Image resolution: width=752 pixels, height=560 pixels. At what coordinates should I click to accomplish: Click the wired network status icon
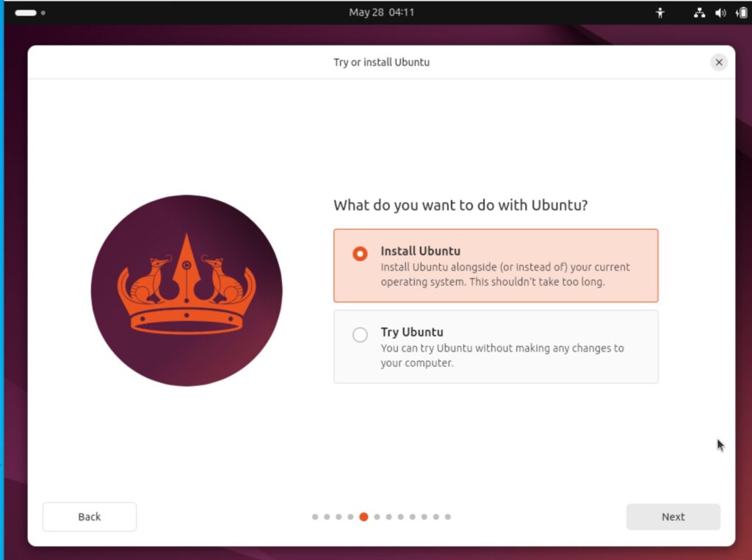699,13
